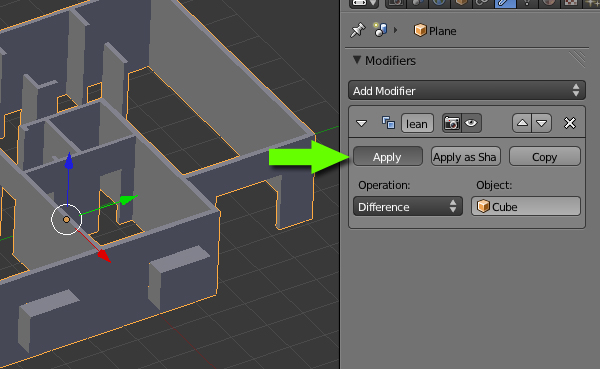Expand the breadcrumb arrow beside the scene icon

pyautogui.click(x=396, y=30)
